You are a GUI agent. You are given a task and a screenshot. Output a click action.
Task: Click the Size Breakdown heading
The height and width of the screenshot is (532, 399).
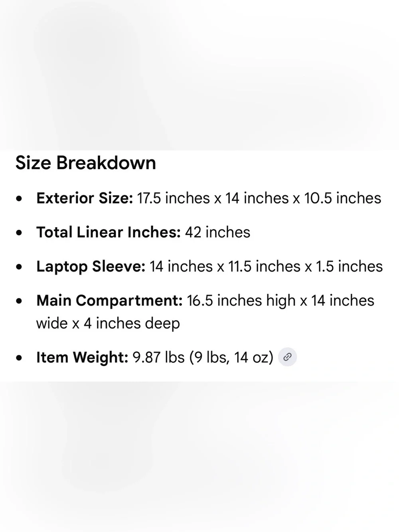(86, 163)
